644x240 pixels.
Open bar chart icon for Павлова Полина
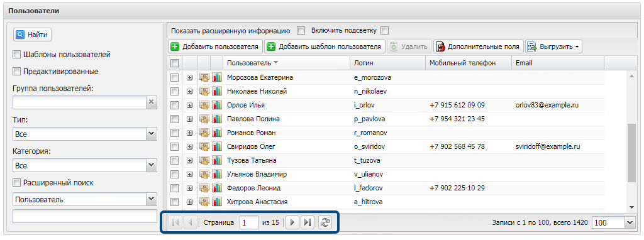click(217, 119)
